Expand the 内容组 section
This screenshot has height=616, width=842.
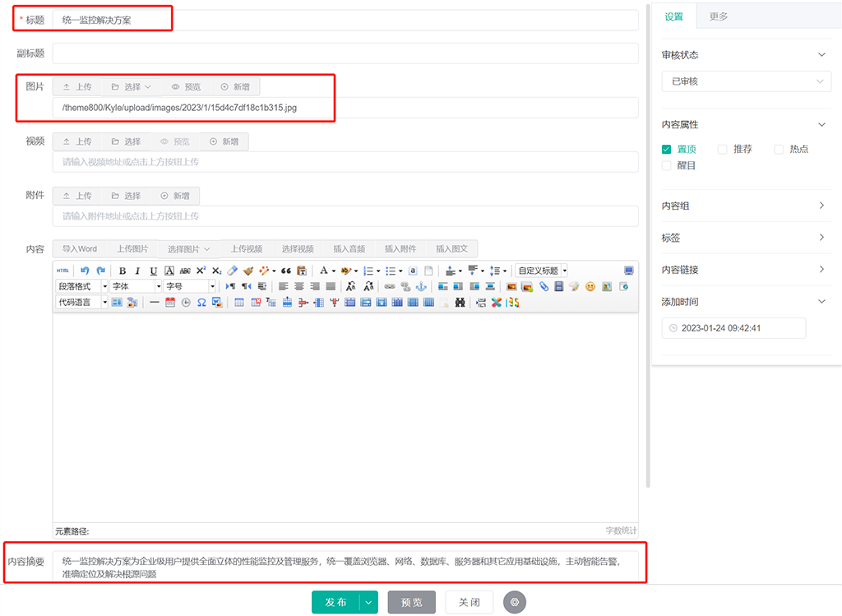pyautogui.click(x=746, y=206)
